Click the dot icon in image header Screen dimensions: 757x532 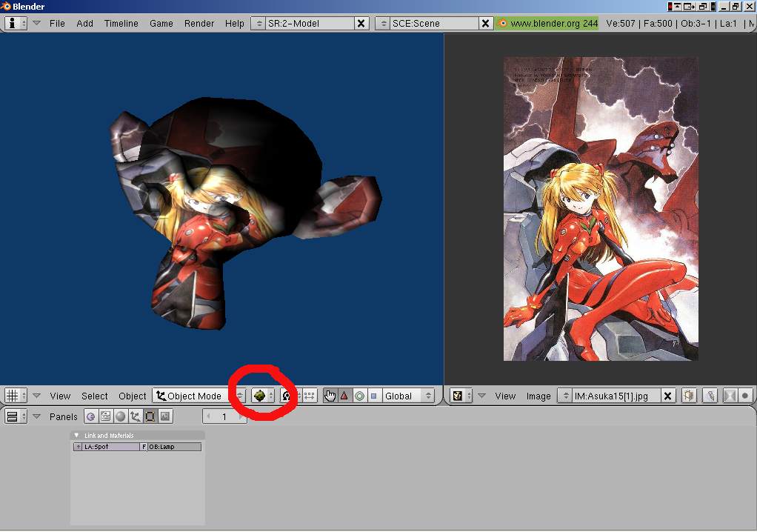tap(745, 396)
